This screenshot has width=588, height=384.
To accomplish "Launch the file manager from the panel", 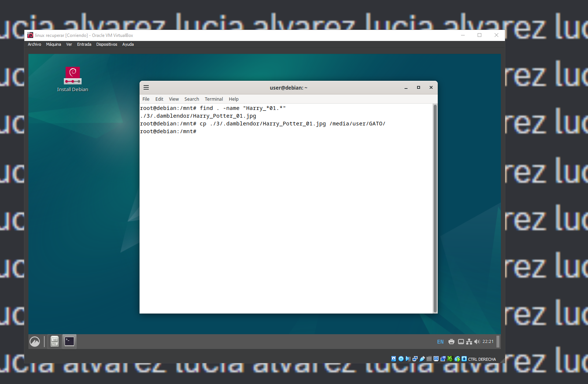I will (x=55, y=342).
